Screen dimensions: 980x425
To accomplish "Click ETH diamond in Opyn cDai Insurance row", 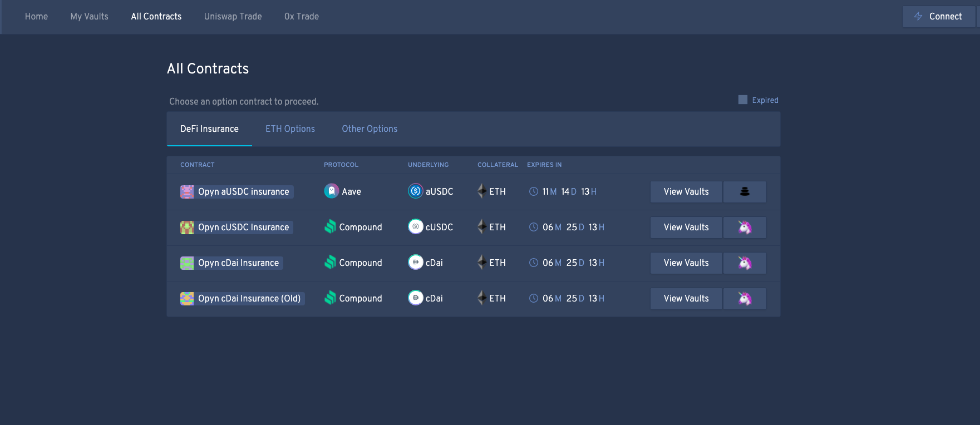I will 482,263.
